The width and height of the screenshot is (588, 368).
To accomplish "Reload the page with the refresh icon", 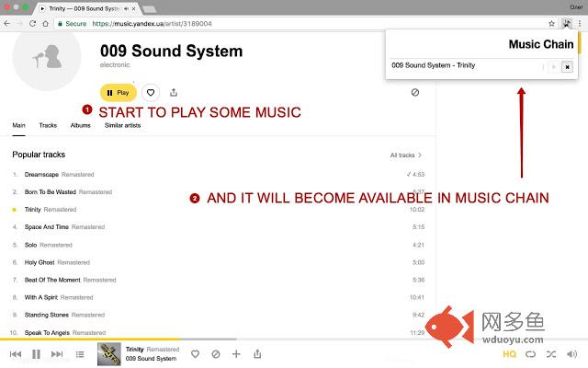I will tap(33, 23).
